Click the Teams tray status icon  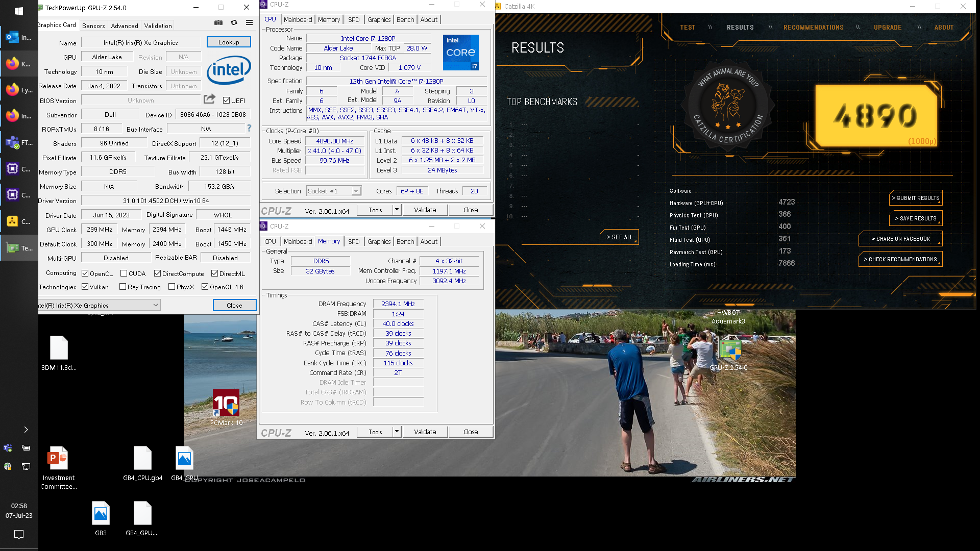click(8, 448)
